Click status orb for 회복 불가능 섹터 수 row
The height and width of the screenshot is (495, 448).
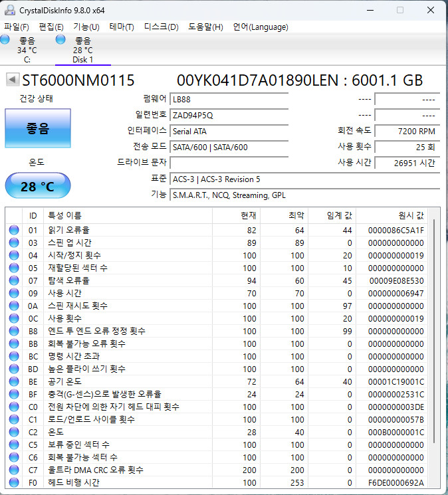tap(14, 457)
